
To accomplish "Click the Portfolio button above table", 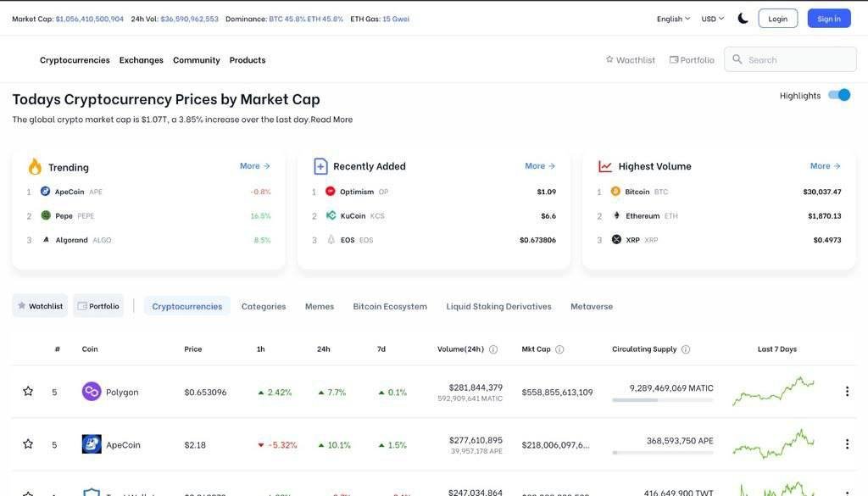I will 98,305.
